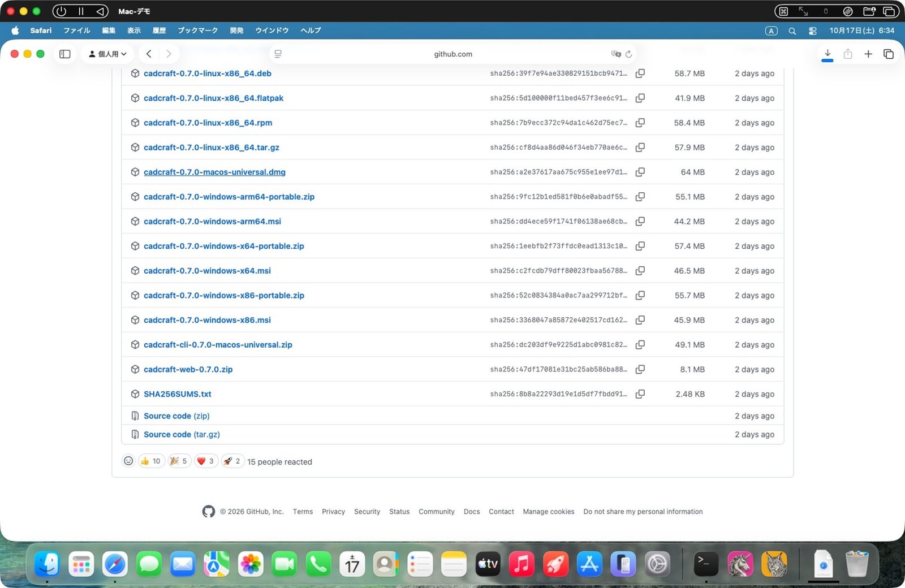
Task: Open the Safari share menu
Action: click(x=847, y=54)
